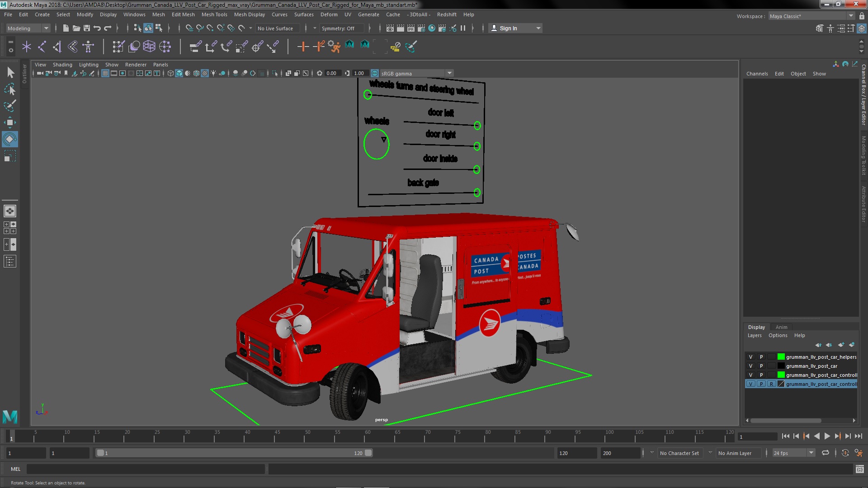
Task: Open the Script Editor icon
Action: click(x=860, y=469)
